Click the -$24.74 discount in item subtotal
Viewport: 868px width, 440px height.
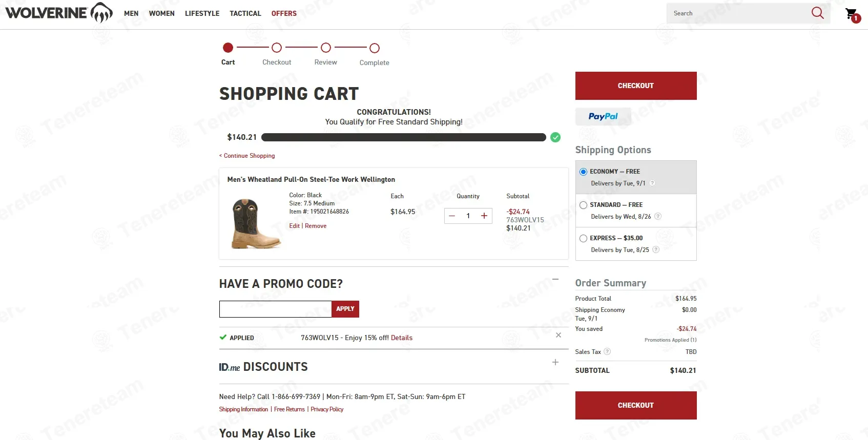[518, 212]
